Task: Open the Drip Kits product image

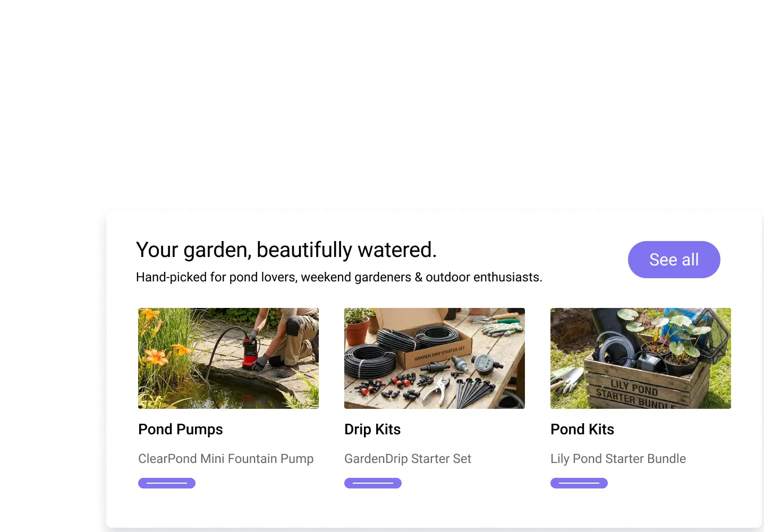Action: click(x=434, y=358)
